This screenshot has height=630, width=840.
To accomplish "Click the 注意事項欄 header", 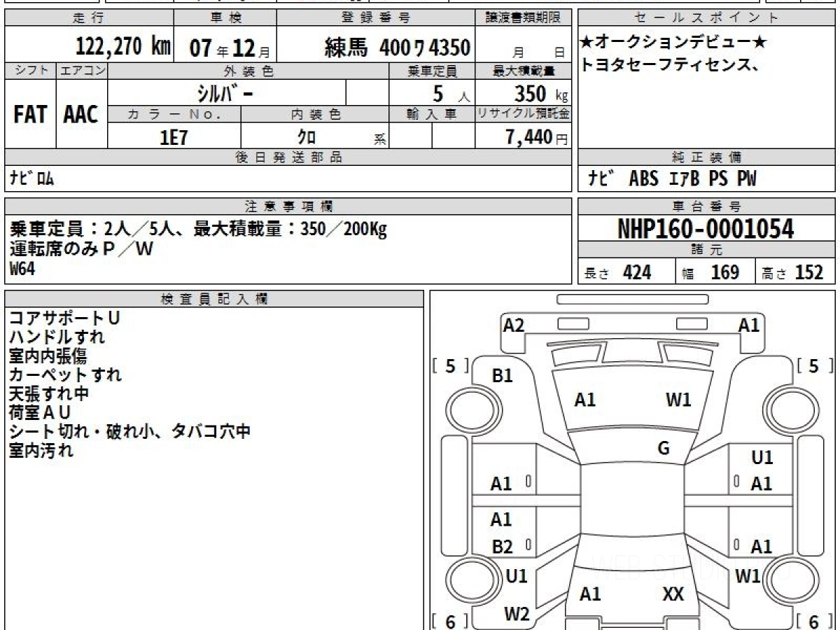I will [288, 206].
